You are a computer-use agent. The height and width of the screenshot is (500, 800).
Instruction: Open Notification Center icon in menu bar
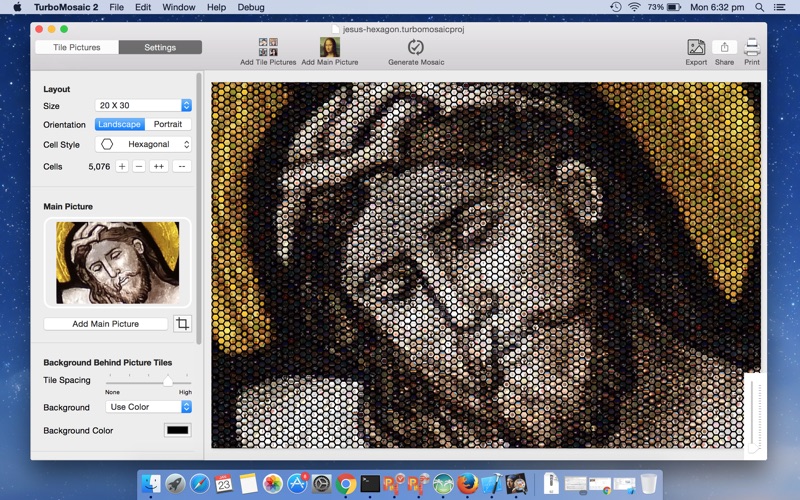779,7
